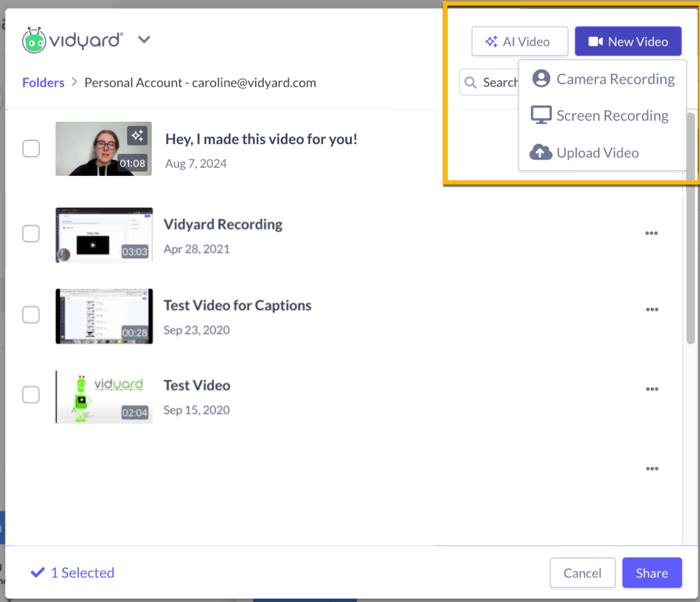700x602 pixels.
Task: Enable the Test Video selection checkbox
Action: pos(31,395)
